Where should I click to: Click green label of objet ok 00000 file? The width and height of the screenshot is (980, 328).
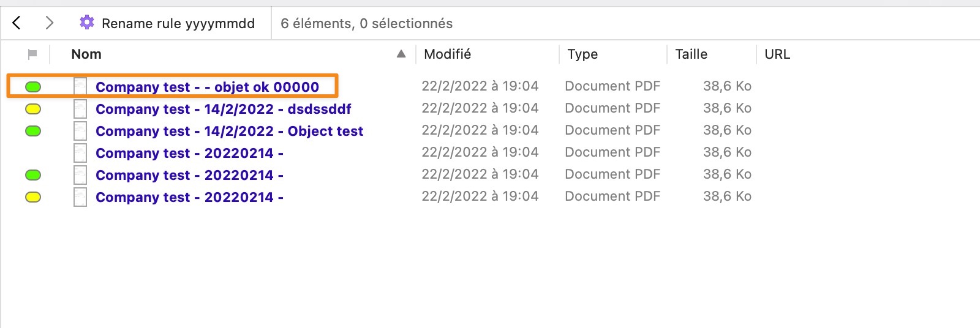[33, 87]
